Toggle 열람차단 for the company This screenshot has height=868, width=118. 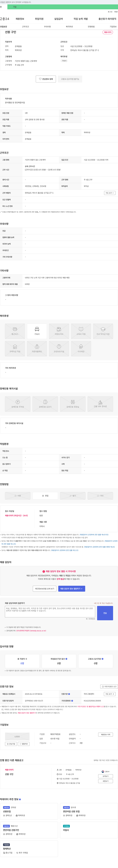[x=24, y=744]
